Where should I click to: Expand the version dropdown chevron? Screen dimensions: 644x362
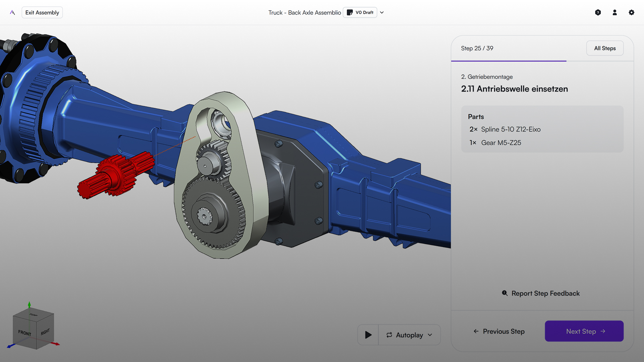(382, 12)
